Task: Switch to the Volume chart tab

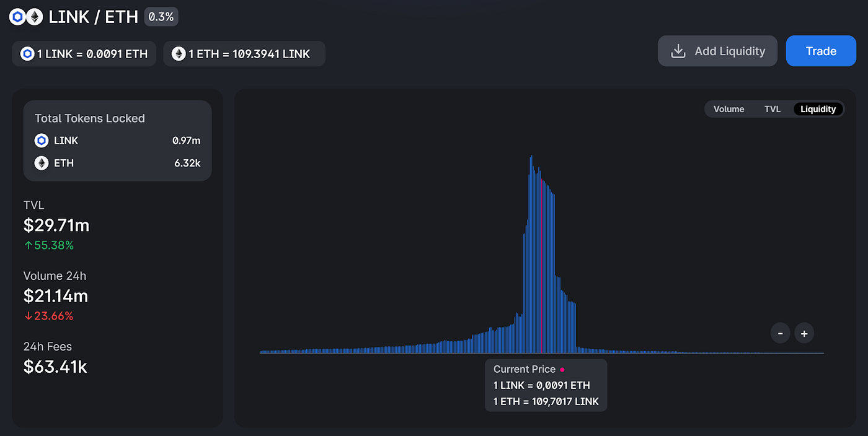Action: click(x=728, y=109)
